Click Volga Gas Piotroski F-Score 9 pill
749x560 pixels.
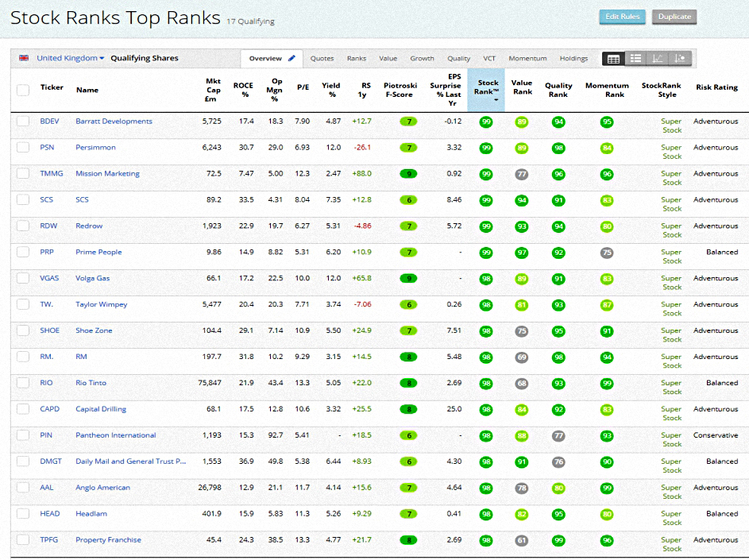click(x=408, y=279)
